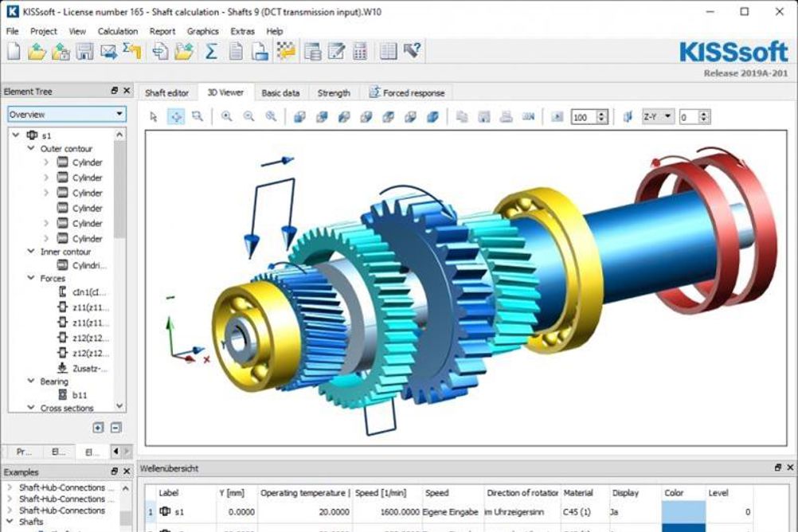The image size is (798, 532).
Task: Click the checkered flag with yellow arrow icon
Action: 287,51
